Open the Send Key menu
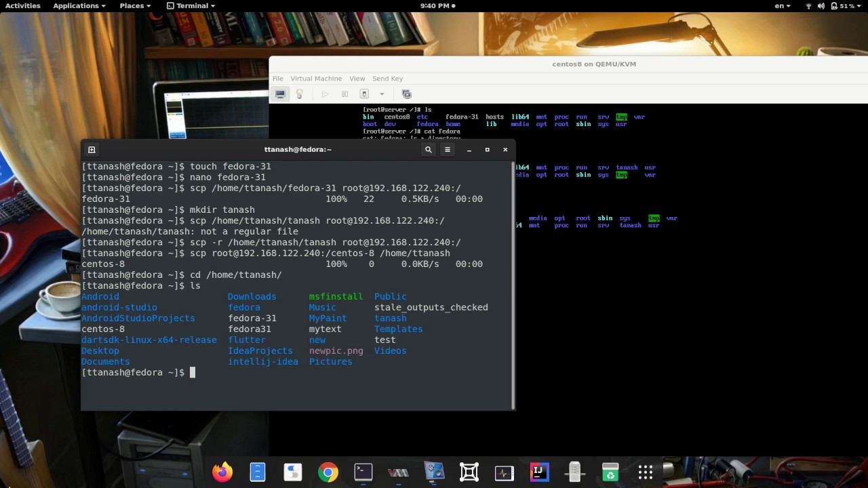This screenshot has width=868, height=488. [387, 79]
